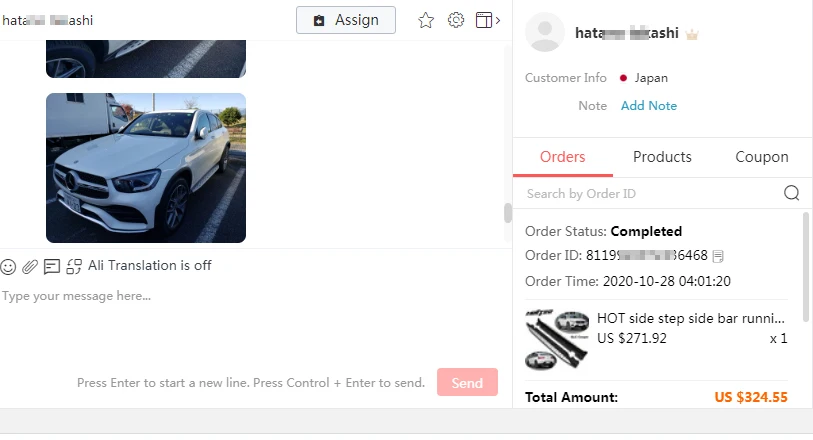Star this conversation with the star icon
This screenshot has width=813, height=440.
click(426, 20)
